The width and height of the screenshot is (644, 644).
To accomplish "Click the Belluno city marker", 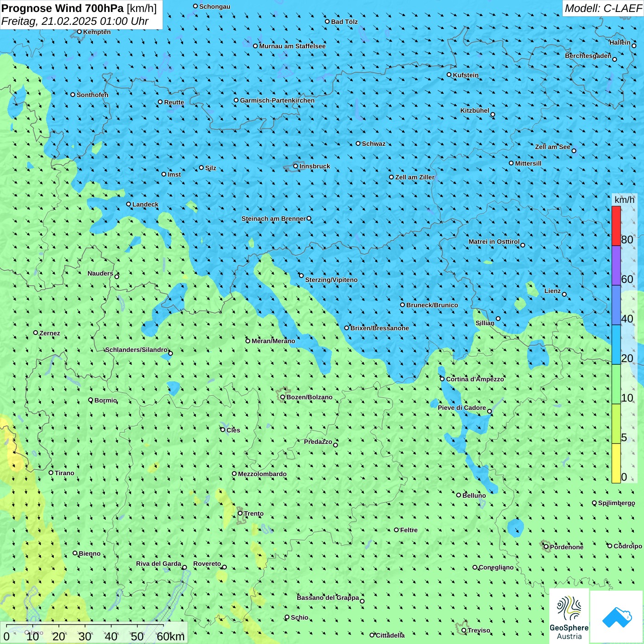I will point(458,495).
